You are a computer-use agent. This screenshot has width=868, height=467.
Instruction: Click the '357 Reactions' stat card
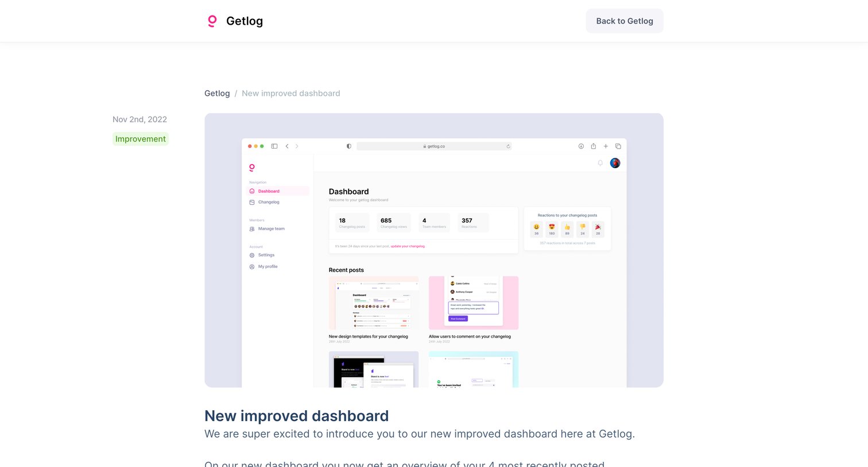tap(473, 223)
